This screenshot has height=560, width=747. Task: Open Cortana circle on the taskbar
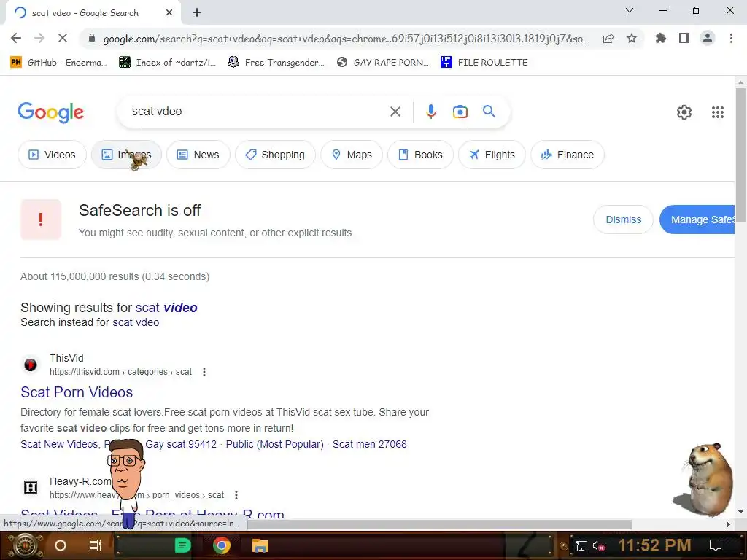pos(61,545)
